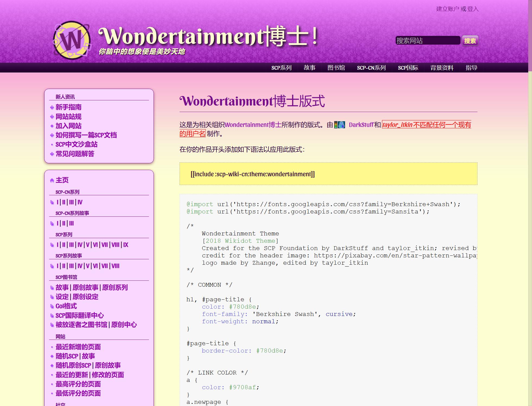The image size is (532, 406).
Task: Open the 背景资料 navigation item
Action: point(442,68)
